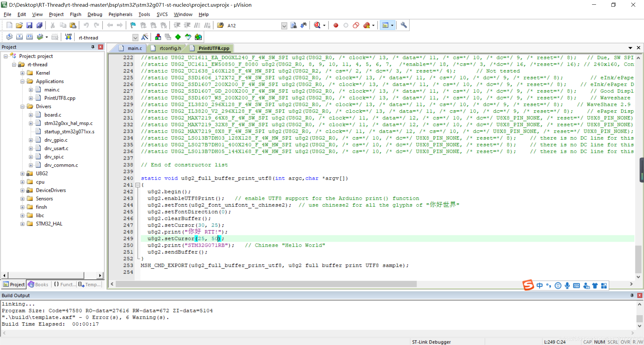644x345 pixels.
Task: Click the Sogou IME microphone icon
Action: 567,286
